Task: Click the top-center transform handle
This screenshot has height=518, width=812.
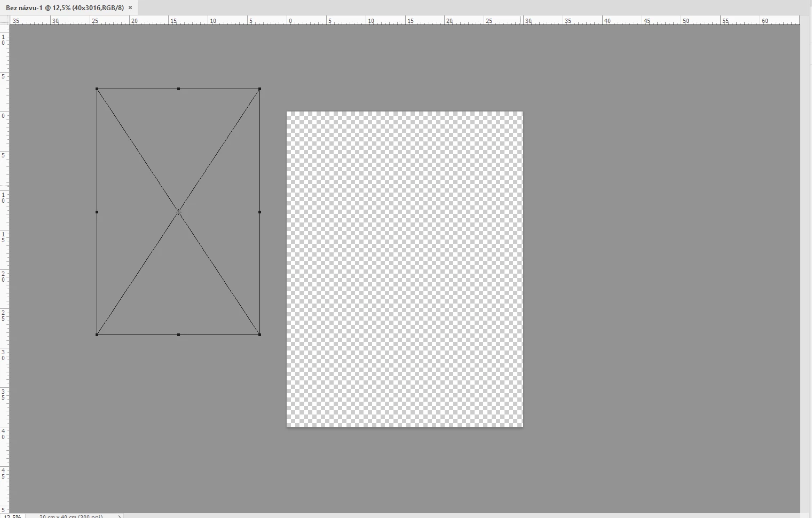Action: click(178, 89)
